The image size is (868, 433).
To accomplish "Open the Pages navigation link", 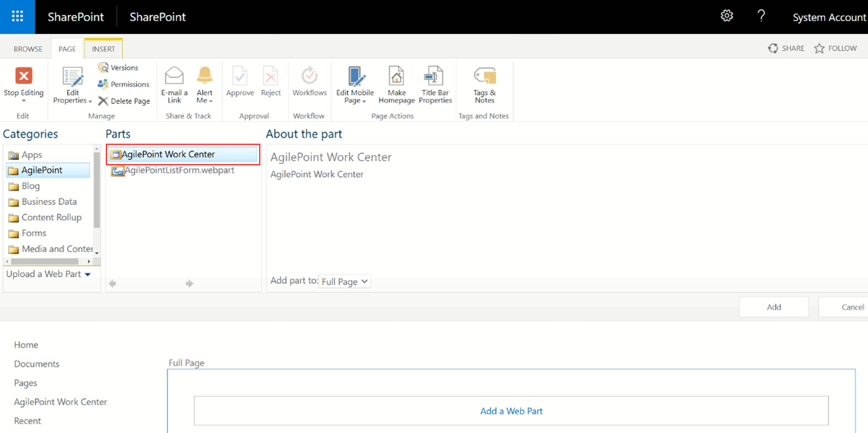I will [x=26, y=383].
